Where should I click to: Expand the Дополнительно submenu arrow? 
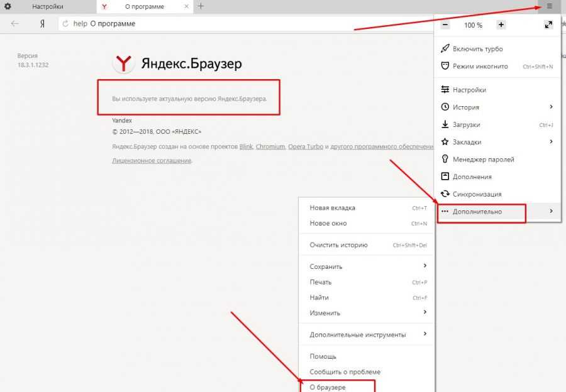[551, 211]
